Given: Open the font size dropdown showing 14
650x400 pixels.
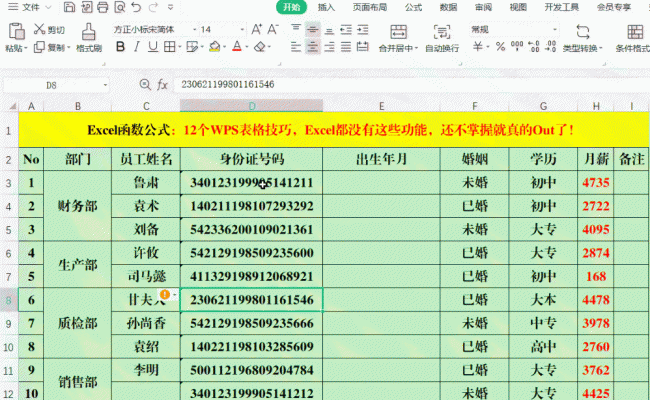Looking at the screenshot, I should click(243, 29).
